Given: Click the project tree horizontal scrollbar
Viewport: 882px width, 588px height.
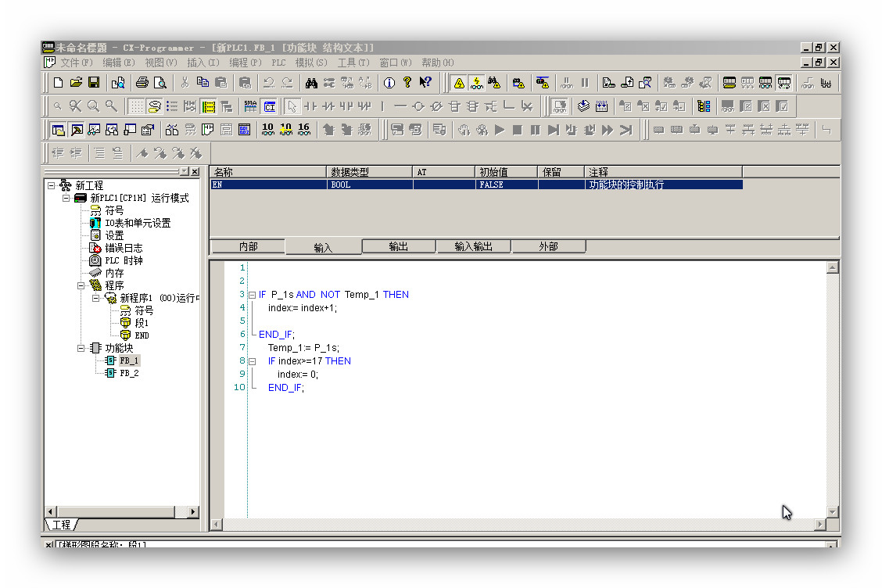Looking at the screenshot, I should pyautogui.click(x=117, y=511).
